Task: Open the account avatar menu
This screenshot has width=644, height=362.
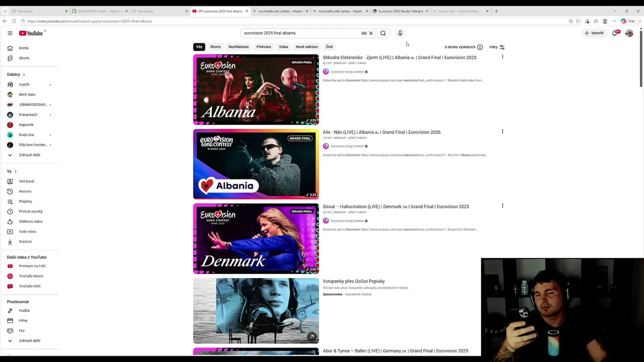Action: point(629,33)
